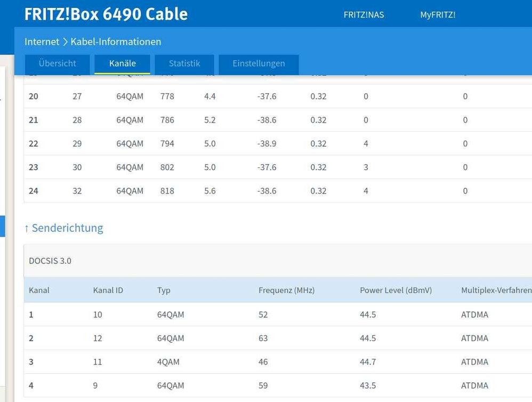Click frequency value 786
This screenshot has height=402, width=532.
coord(167,120)
